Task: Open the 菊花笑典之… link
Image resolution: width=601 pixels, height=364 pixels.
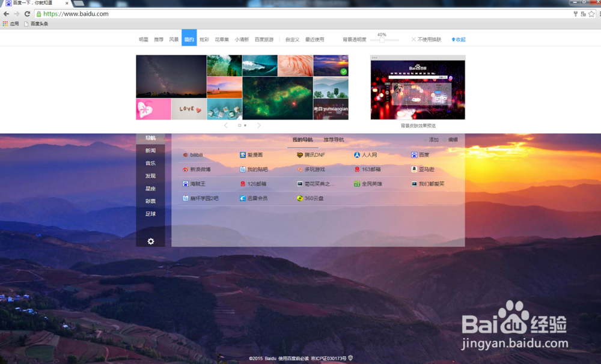Action: point(320,184)
